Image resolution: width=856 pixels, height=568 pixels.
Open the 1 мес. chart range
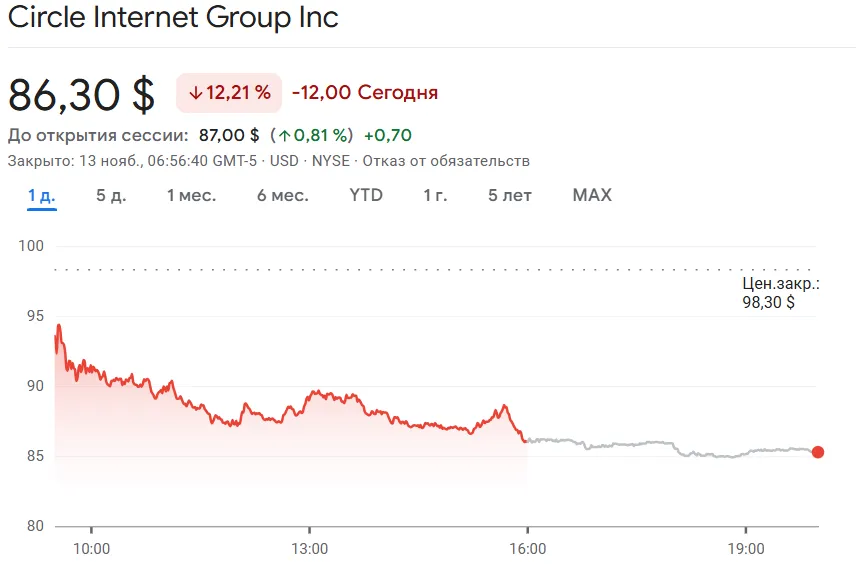tap(191, 195)
